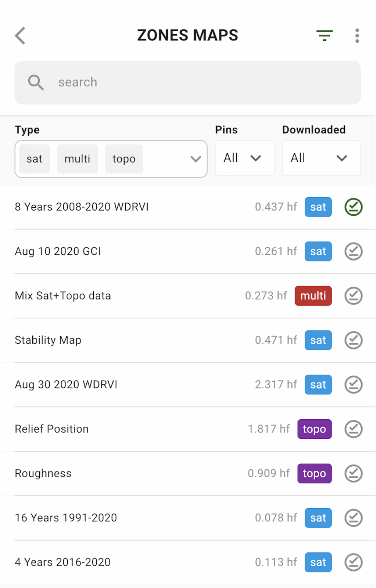
Task: Click download check icon for Relief Position
Action: [353, 429]
